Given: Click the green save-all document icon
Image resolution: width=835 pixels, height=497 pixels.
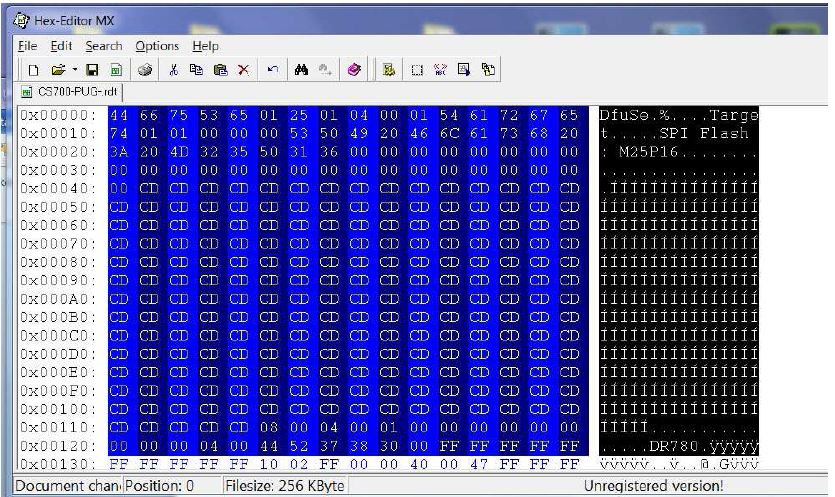Looking at the screenshot, I should point(116,70).
